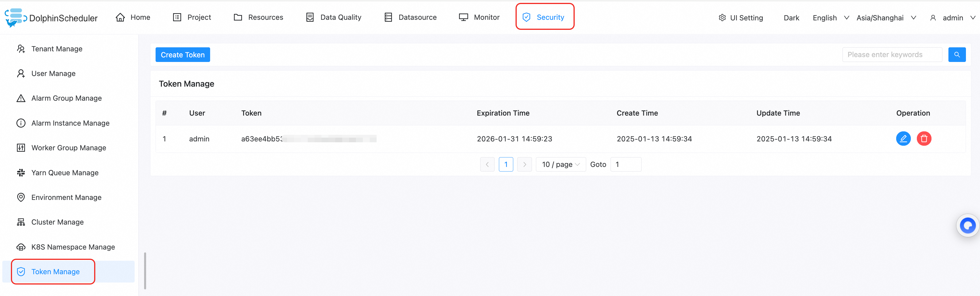Click the blue edit token icon
Screen dimensions: 980x296
[903, 139]
